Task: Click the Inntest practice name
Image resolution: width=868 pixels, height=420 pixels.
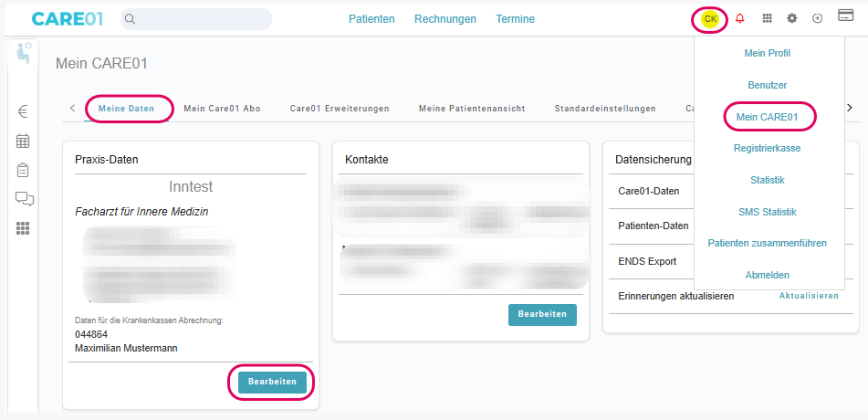Action: pyautogui.click(x=191, y=187)
